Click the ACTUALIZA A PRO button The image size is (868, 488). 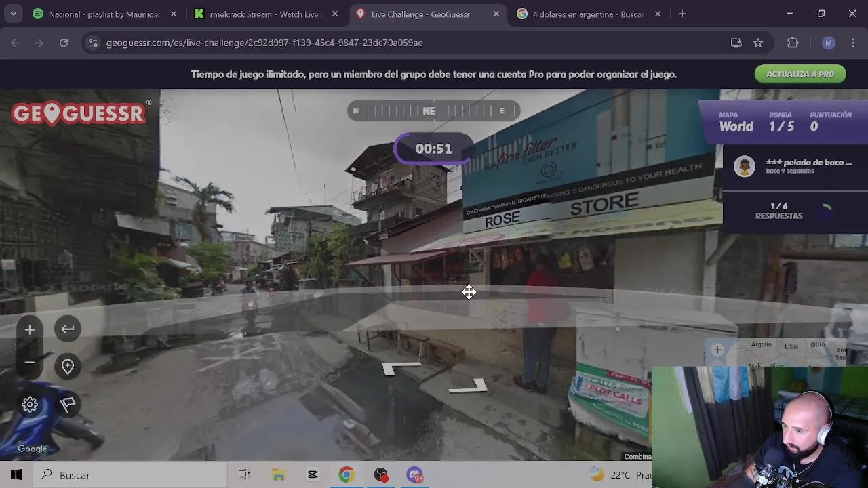[x=800, y=74]
